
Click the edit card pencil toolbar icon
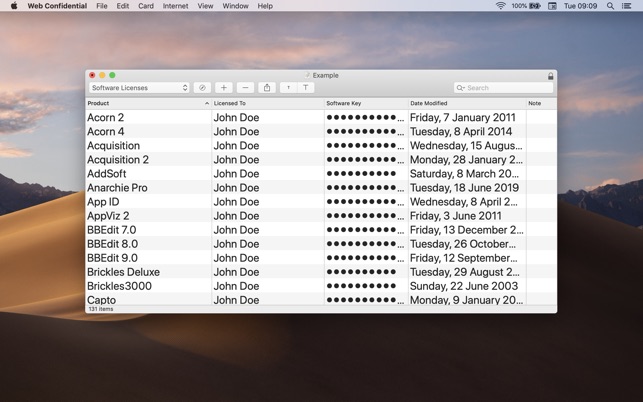coord(202,88)
